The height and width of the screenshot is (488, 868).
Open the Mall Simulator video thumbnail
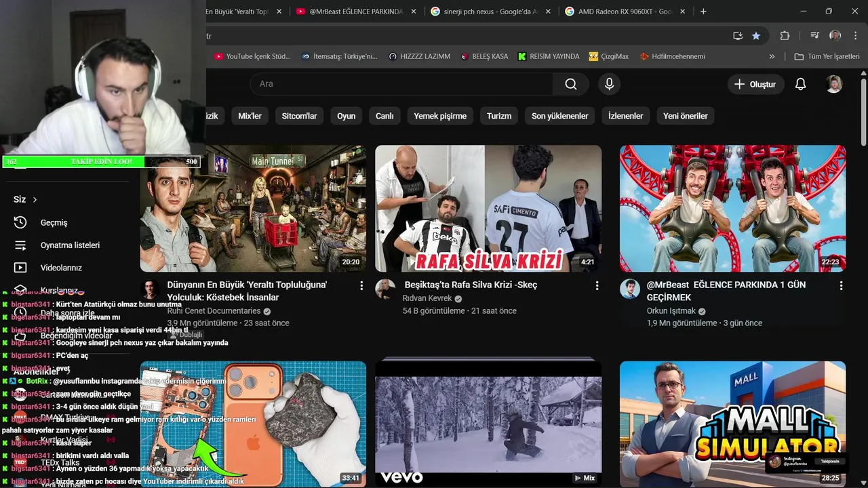pos(732,424)
